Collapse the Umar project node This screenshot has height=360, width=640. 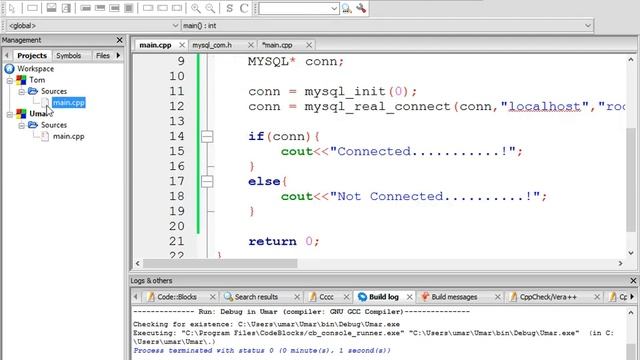click(x=10, y=114)
